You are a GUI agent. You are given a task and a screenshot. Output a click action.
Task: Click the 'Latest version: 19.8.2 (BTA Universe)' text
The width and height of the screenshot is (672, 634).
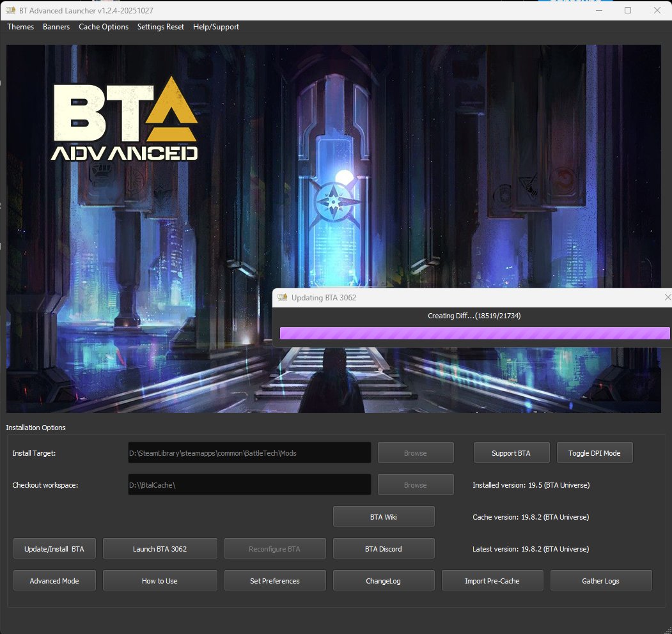pyautogui.click(x=531, y=549)
